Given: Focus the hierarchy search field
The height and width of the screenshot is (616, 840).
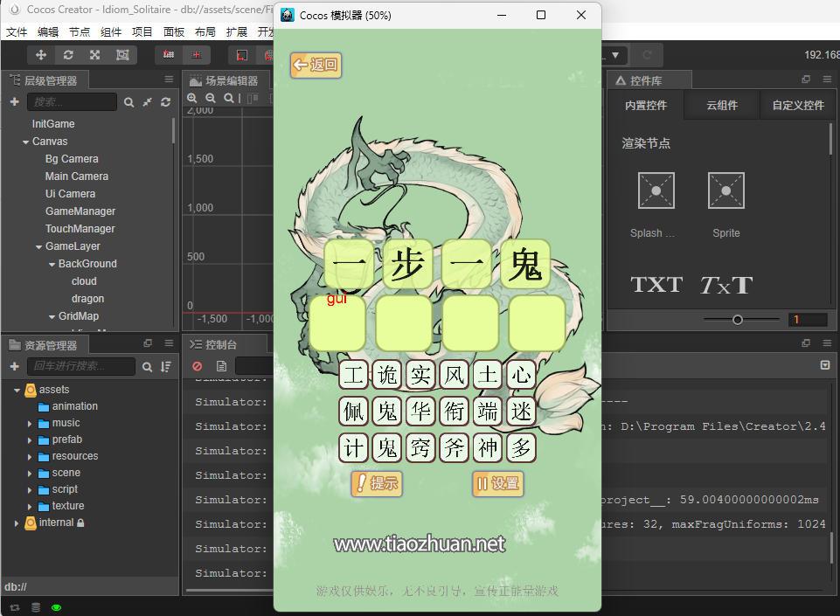Looking at the screenshot, I should [72, 101].
